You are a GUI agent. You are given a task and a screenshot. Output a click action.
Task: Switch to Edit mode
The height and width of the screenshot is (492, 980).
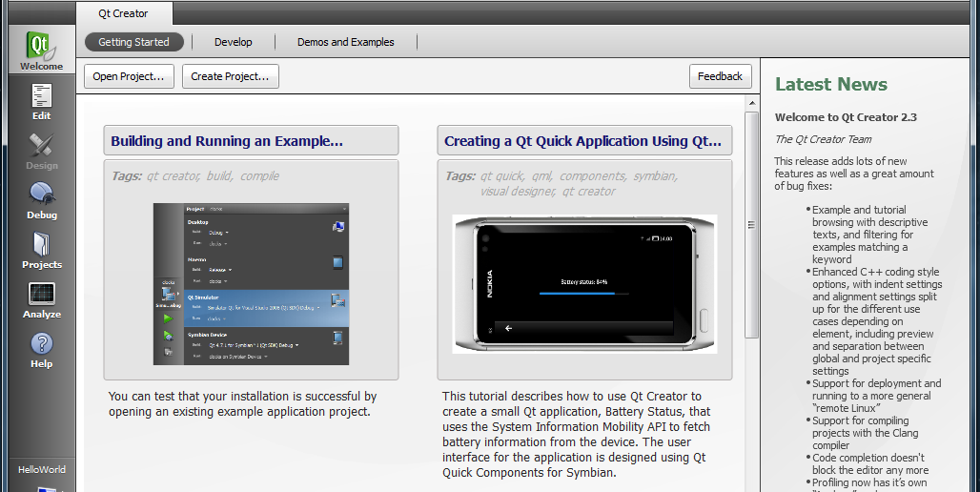point(41,102)
